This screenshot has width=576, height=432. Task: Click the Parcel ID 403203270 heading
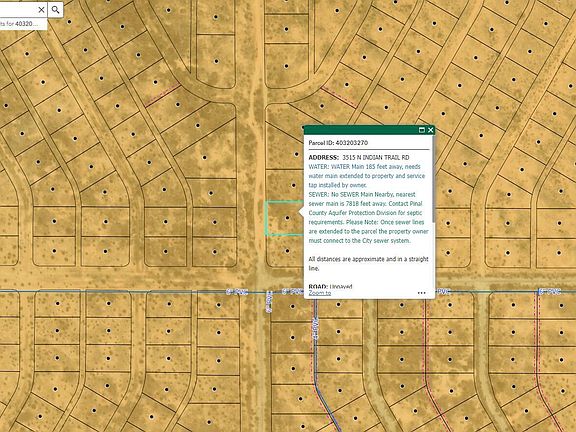click(338, 143)
